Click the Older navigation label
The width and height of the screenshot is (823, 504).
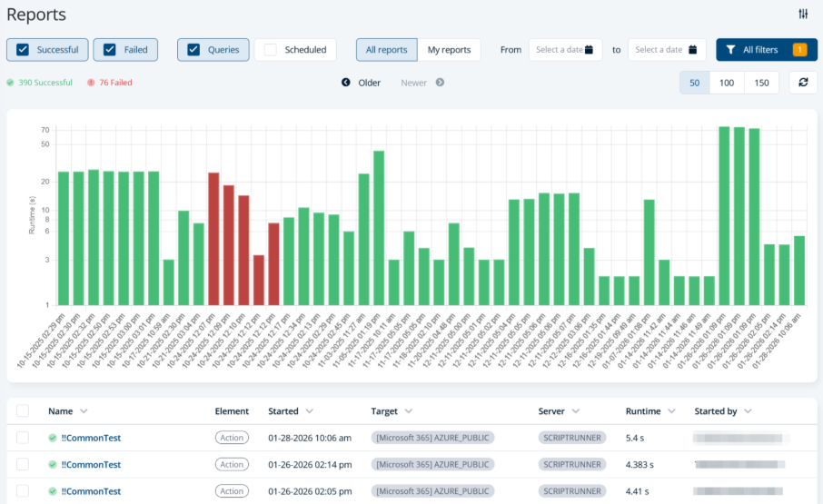tap(370, 83)
